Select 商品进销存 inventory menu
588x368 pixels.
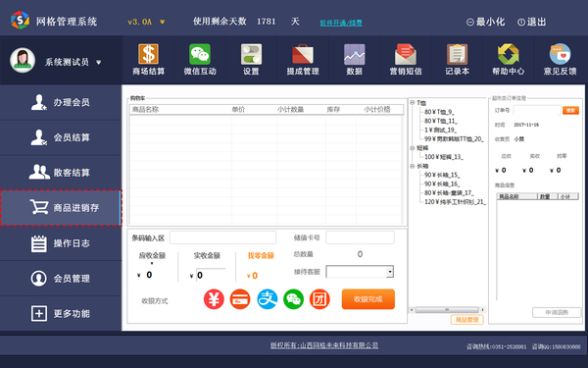[61, 208]
